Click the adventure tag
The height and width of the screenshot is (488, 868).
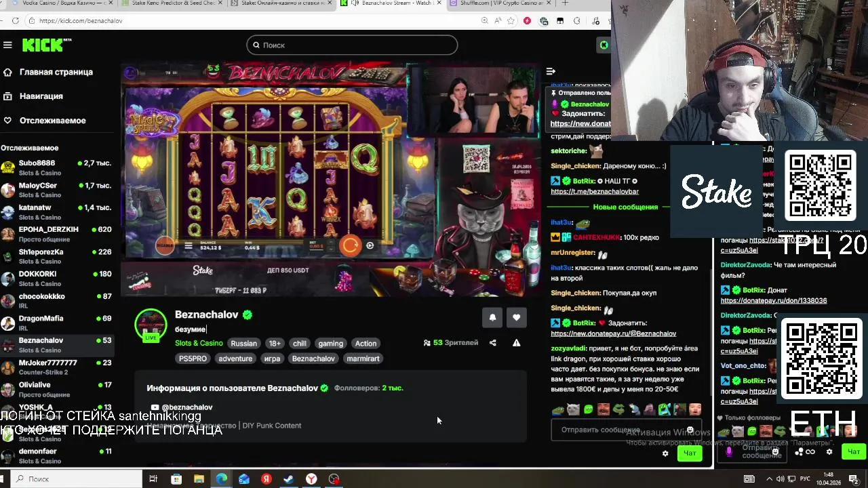(235, 359)
